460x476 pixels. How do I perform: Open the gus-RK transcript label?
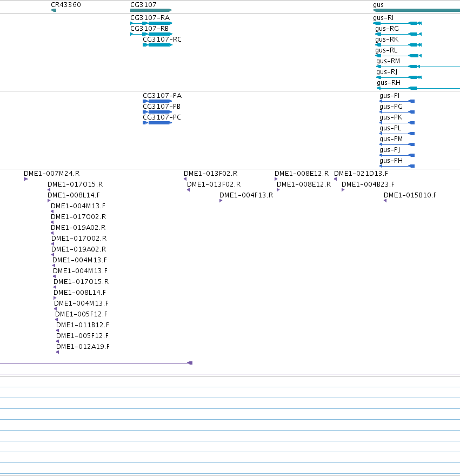[386, 39]
